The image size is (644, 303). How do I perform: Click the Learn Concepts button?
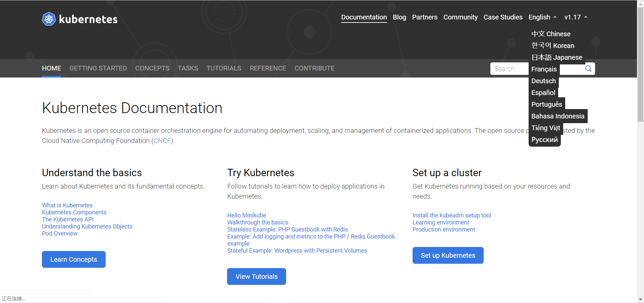click(x=74, y=259)
